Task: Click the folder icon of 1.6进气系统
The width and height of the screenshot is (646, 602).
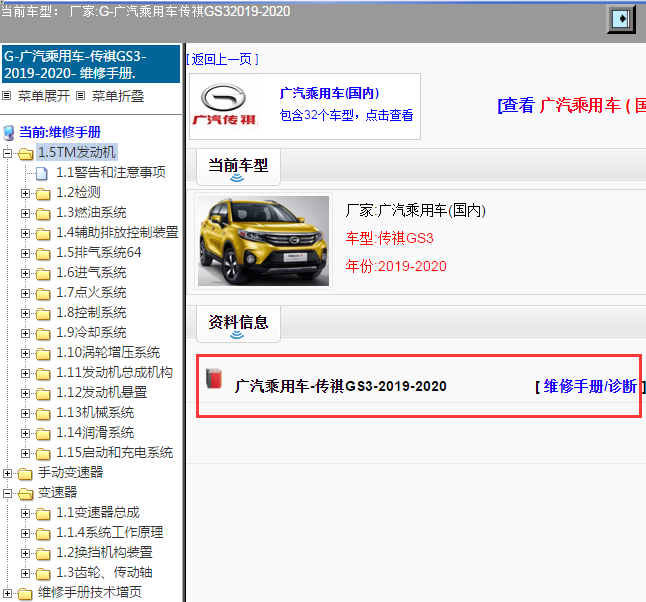Action: 43,274
